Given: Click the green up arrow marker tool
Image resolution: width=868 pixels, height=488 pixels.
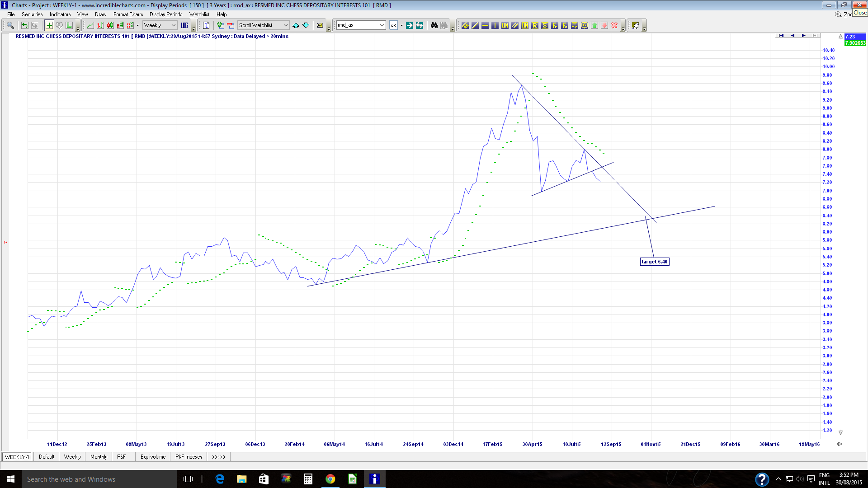Looking at the screenshot, I should [x=594, y=25].
